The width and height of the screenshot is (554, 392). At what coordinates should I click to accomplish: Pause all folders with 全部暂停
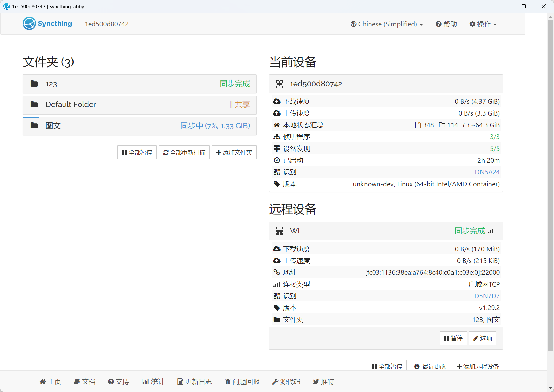pos(137,153)
